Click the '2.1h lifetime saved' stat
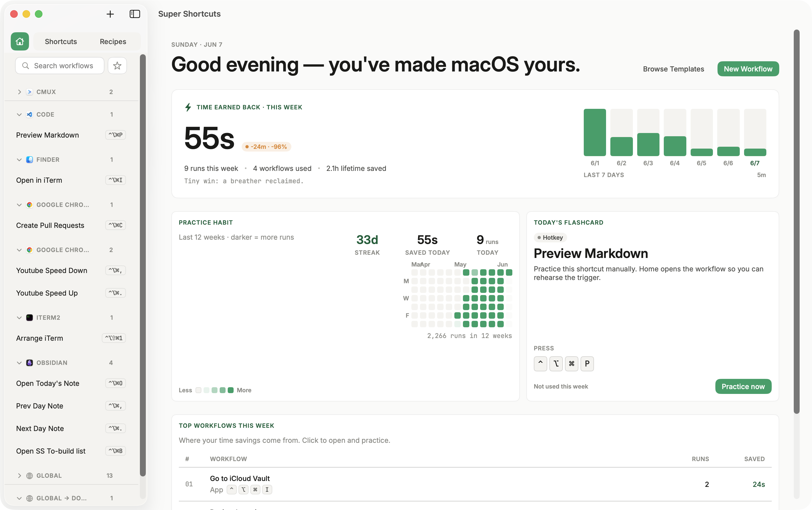This screenshot has height=510, width=812. click(x=356, y=168)
